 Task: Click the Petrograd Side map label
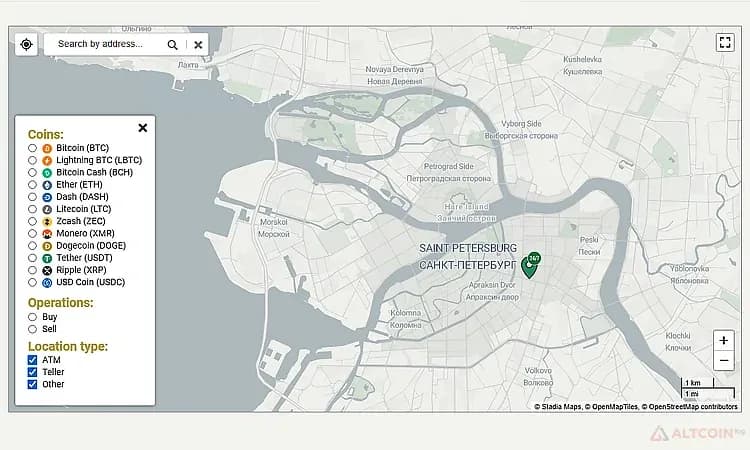coord(449,166)
